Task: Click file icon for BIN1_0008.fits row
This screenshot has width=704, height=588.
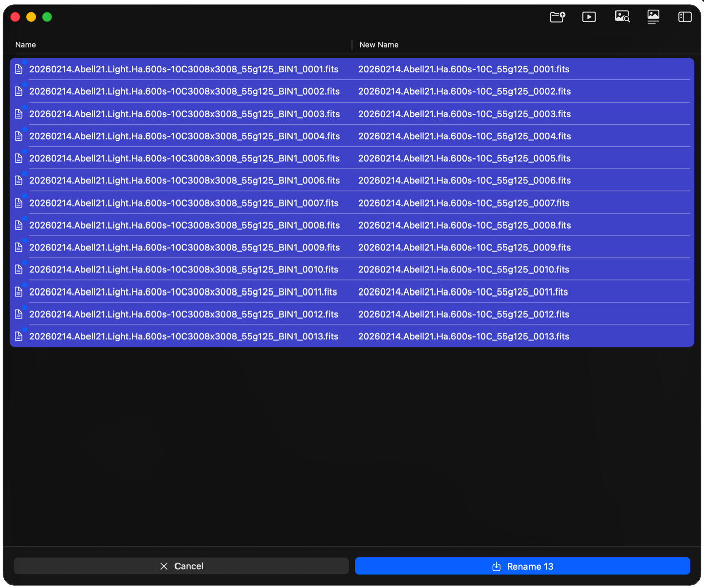Action: pyautogui.click(x=19, y=225)
